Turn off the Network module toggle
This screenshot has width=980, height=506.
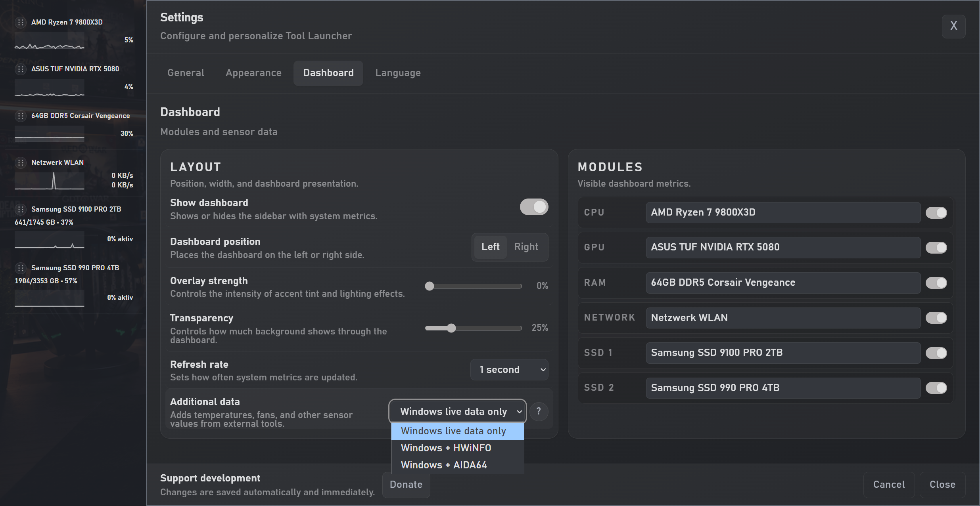tap(936, 318)
